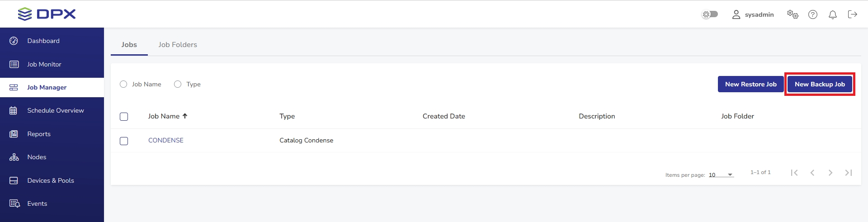Open Reports via the sidebar icon
Viewport: 868px width, 222px height.
[14, 134]
